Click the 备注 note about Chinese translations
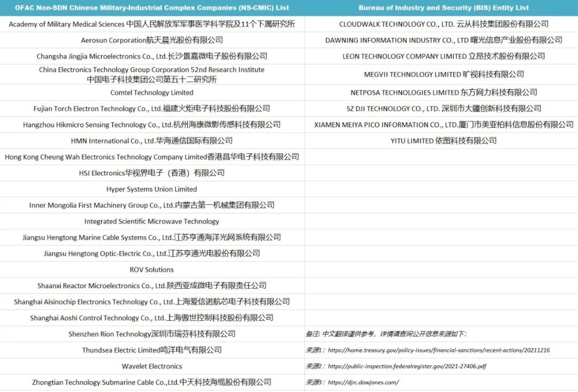 (386, 334)
